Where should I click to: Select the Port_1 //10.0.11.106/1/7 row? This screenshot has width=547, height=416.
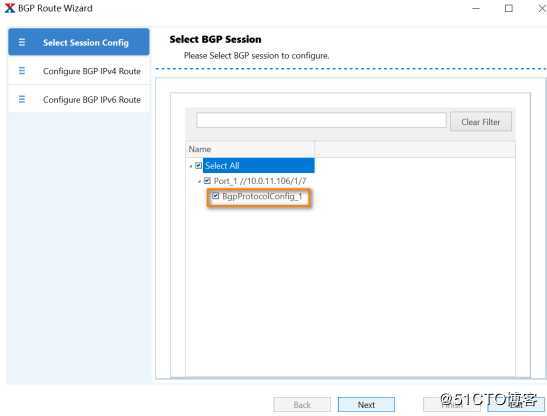click(260, 181)
